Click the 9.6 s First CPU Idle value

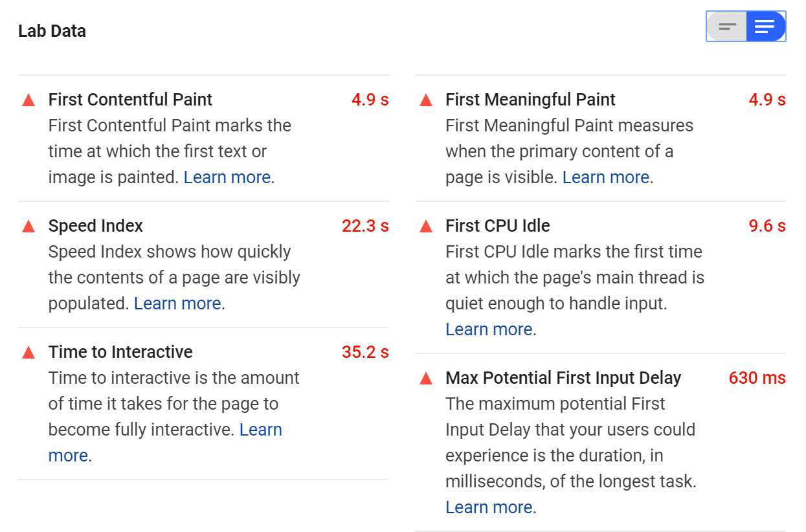768,225
